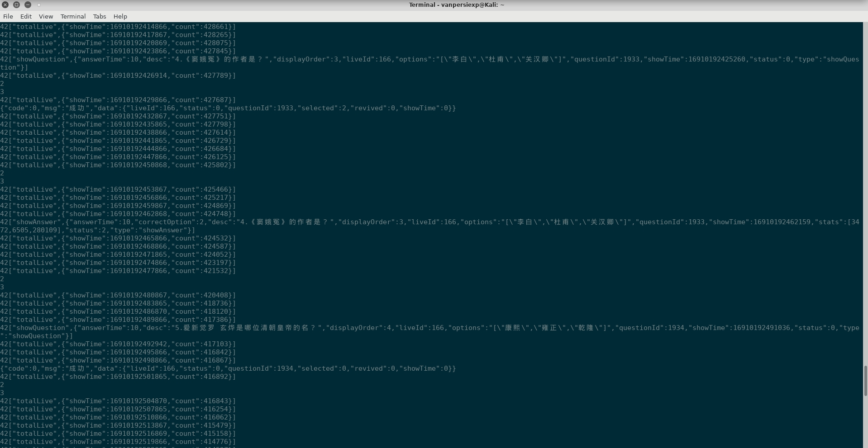Click the response line with questionId 1934 selected 0
Image resolution: width=868 pixels, height=448 pixels.
click(228, 368)
